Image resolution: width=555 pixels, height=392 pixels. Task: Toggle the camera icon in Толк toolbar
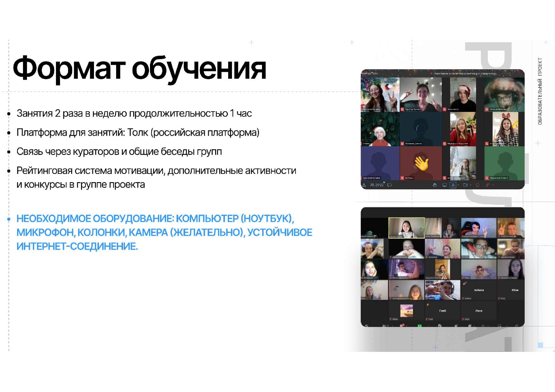(x=465, y=185)
